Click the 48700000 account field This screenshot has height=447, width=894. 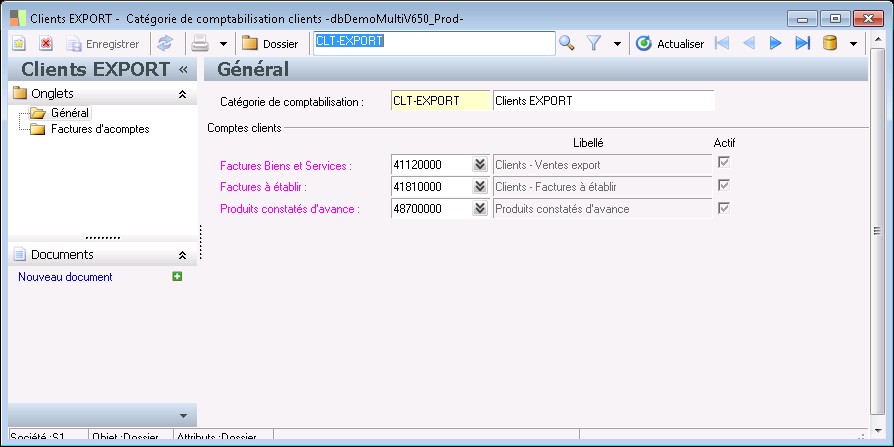pyautogui.click(x=431, y=209)
